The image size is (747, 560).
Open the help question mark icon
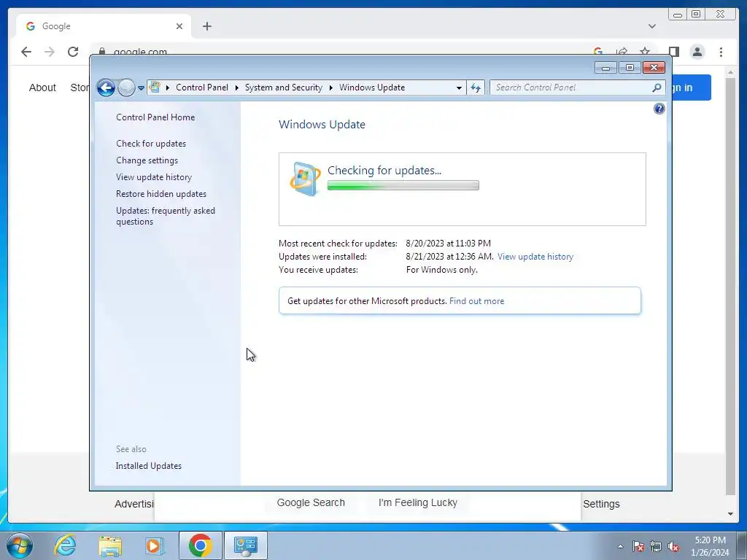659,109
